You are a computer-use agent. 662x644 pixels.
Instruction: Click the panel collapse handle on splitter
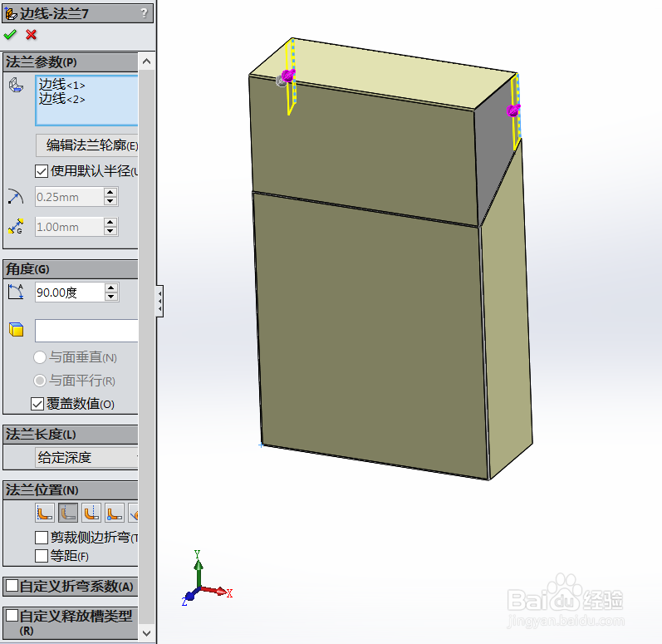(160, 301)
